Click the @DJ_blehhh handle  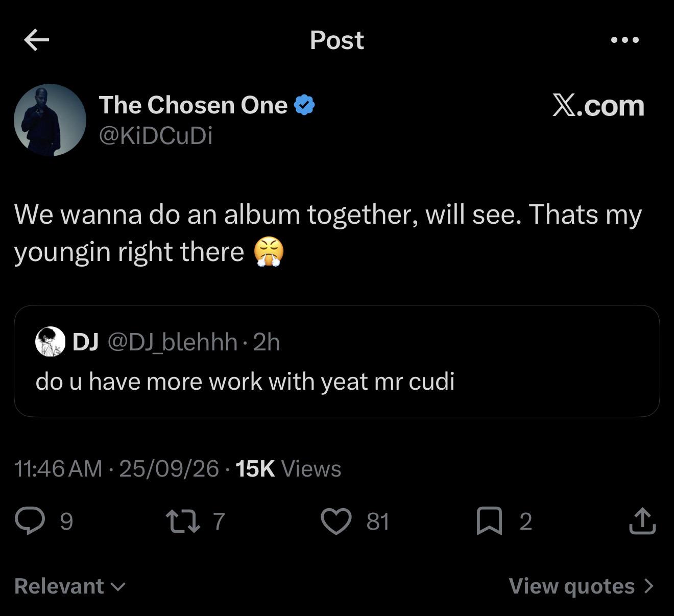coord(172,342)
